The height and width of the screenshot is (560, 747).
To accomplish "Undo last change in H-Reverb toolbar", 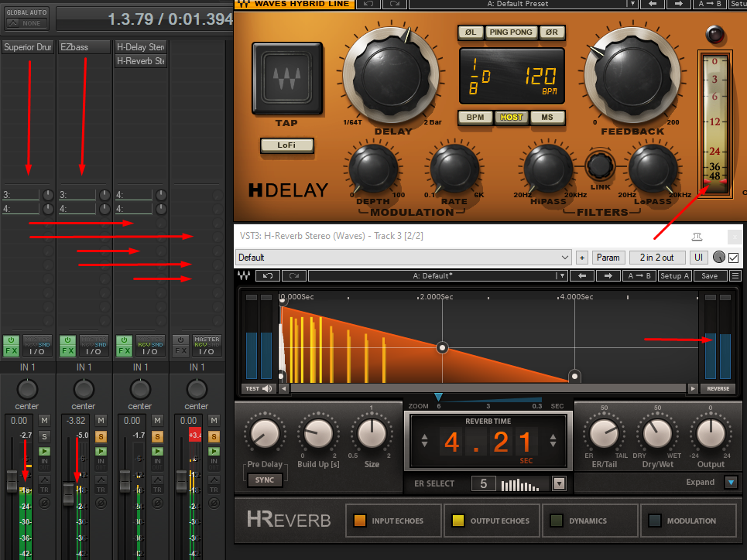I will [x=268, y=275].
